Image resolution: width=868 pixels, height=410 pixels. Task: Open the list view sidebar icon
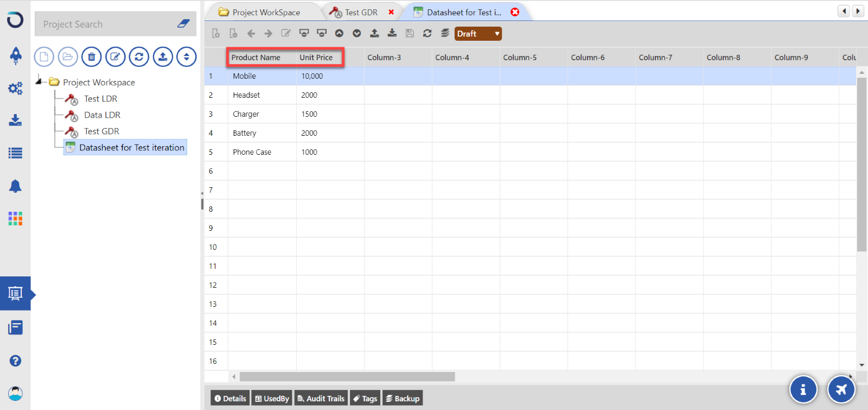tap(15, 153)
